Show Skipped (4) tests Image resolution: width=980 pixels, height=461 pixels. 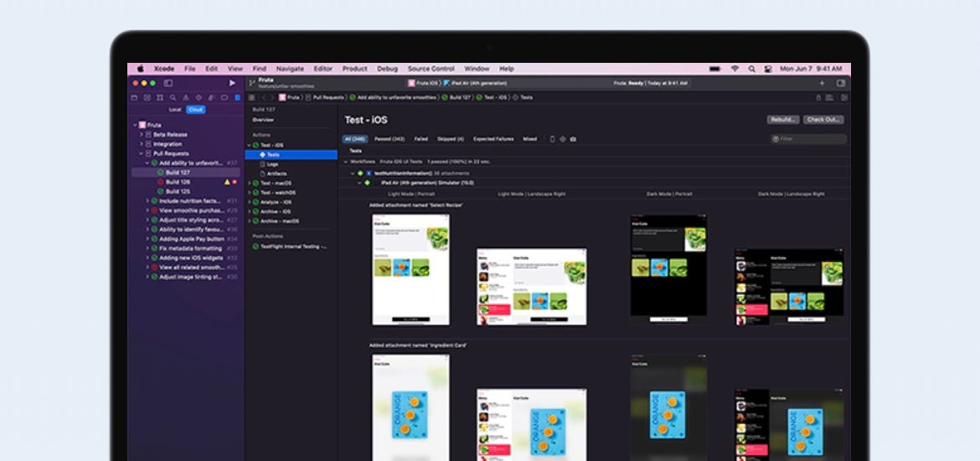coord(451,139)
